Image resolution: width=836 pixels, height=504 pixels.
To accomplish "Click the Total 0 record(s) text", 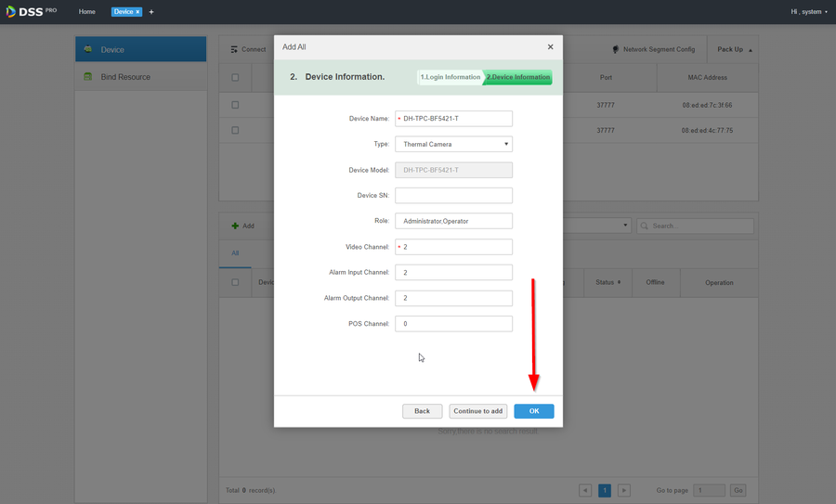I will click(251, 490).
